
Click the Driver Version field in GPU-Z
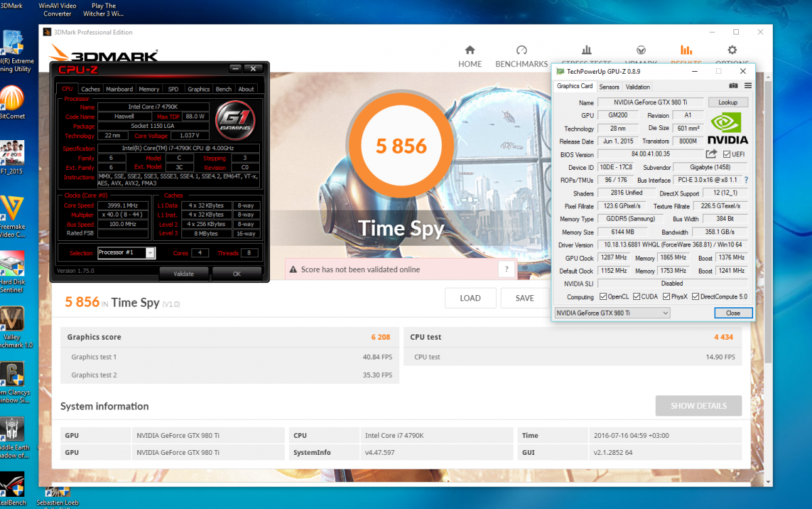tap(673, 245)
